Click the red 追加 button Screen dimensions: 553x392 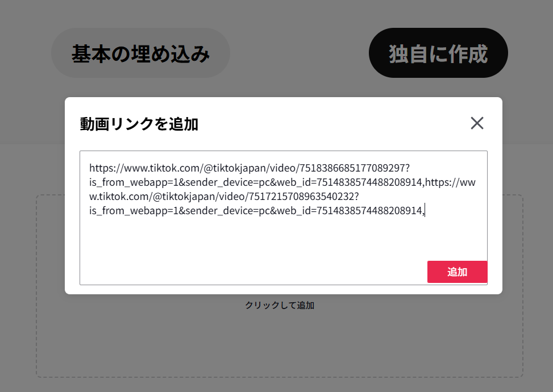(x=457, y=272)
